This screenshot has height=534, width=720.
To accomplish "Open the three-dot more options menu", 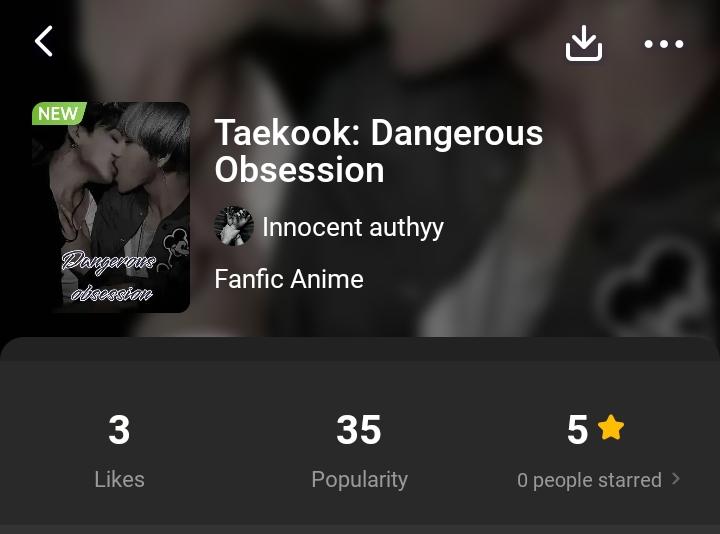I will pyautogui.click(x=664, y=44).
